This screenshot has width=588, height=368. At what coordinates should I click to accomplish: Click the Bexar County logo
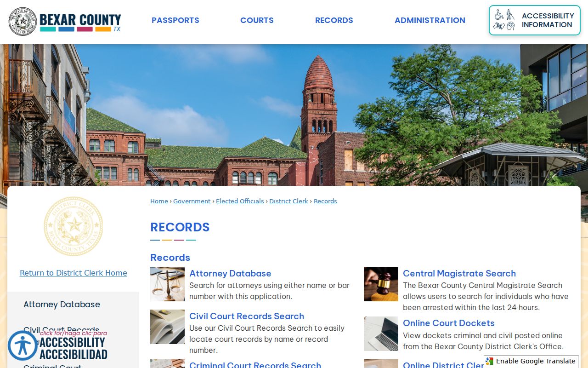click(x=65, y=21)
